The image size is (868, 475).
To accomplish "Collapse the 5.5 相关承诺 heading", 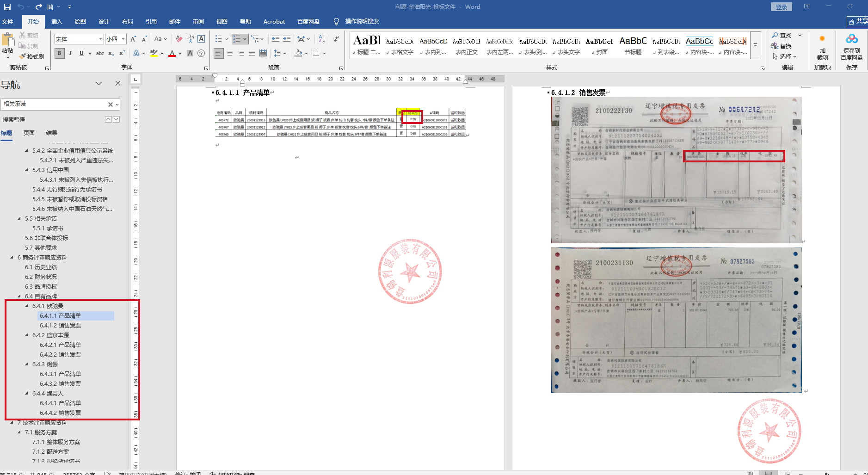I will point(19,219).
